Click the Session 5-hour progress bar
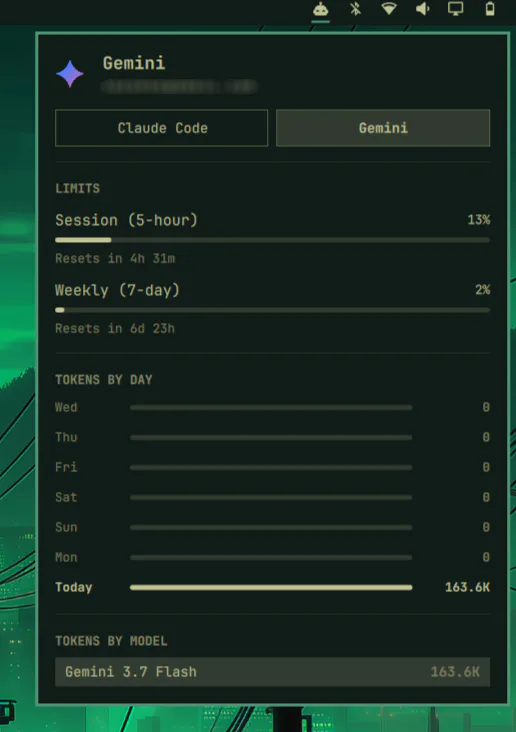516x732 pixels. click(272, 240)
